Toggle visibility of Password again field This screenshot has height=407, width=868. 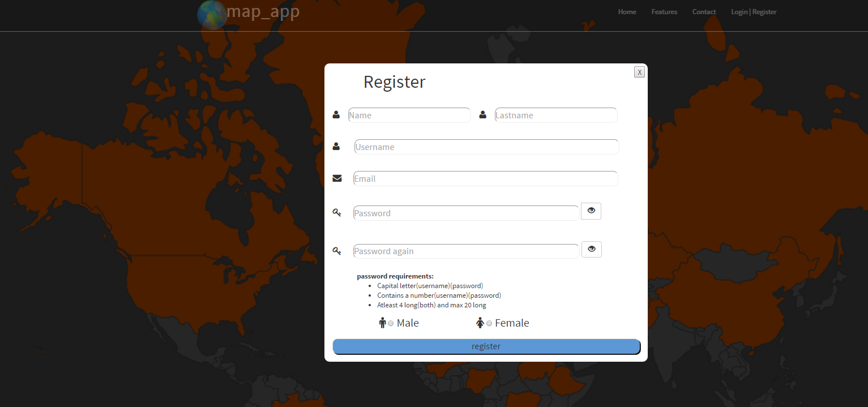592,249
